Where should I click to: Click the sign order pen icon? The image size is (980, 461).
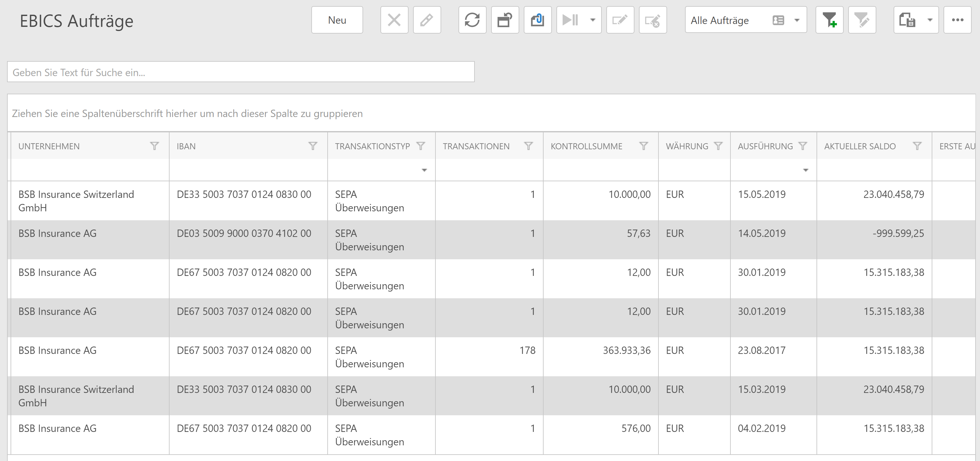620,20
